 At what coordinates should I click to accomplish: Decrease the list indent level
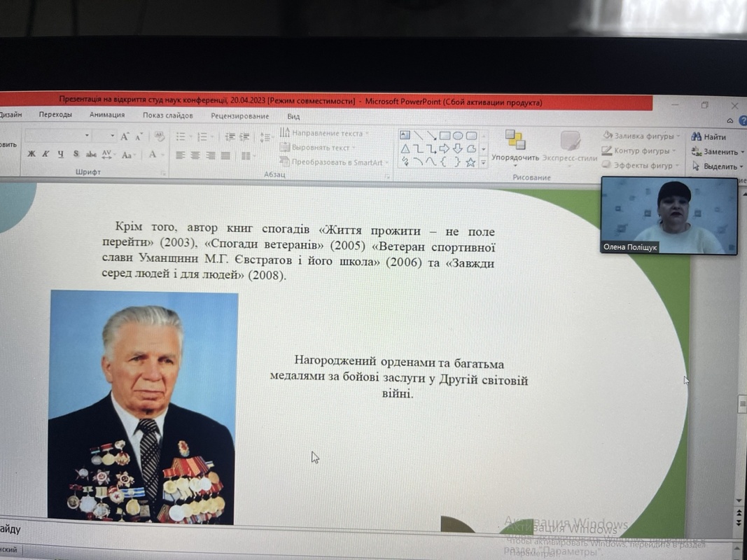pyautogui.click(x=230, y=137)
